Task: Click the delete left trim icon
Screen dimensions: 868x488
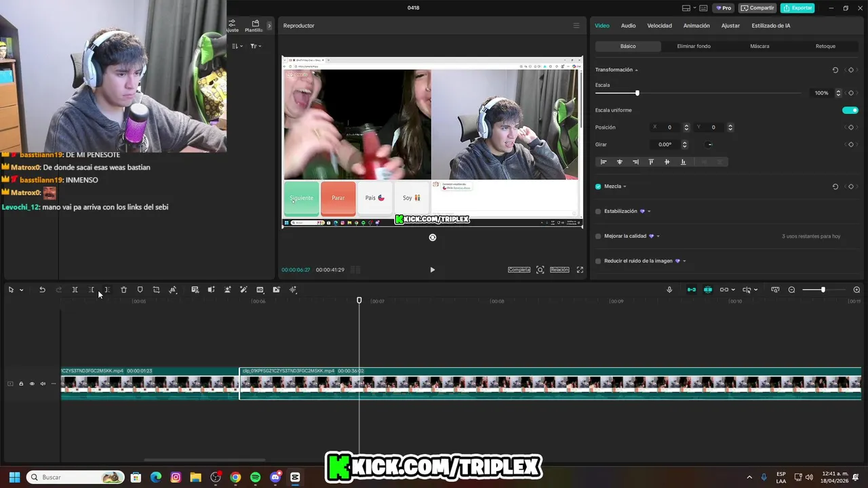Action: pos(92,289)
